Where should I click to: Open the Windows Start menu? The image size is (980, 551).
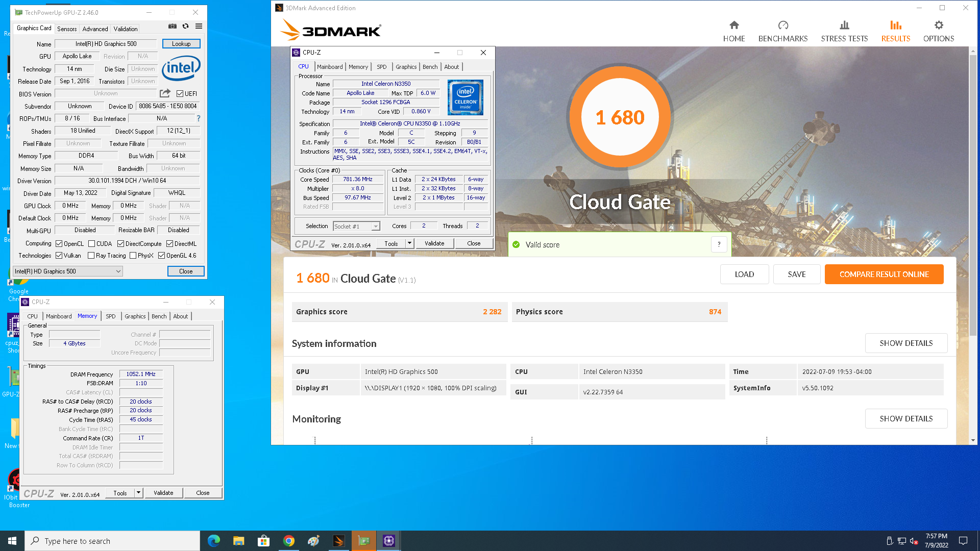[x=12, y=541]
